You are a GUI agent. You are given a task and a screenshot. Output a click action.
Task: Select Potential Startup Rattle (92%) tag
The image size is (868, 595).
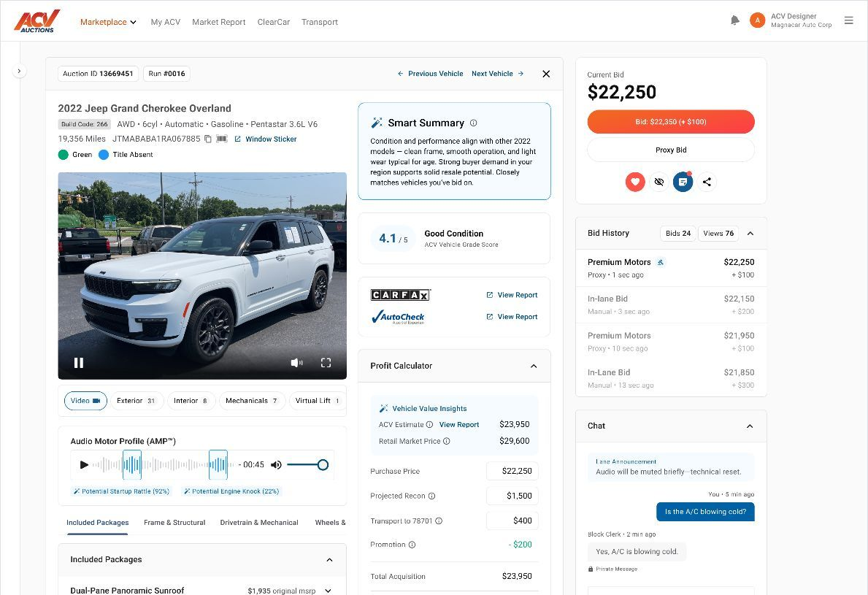121,491
